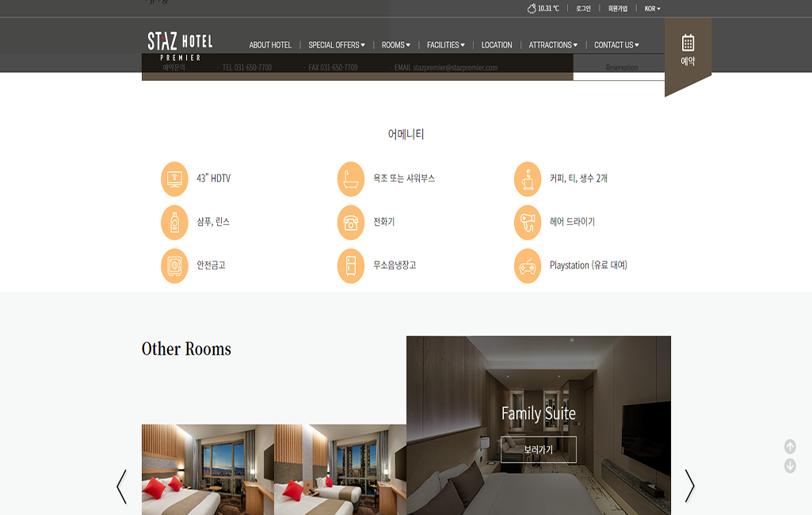Viewport: 812px width, 515px height.
Task: Click the 로그인 login link
Action: click(x=583, y=8)
